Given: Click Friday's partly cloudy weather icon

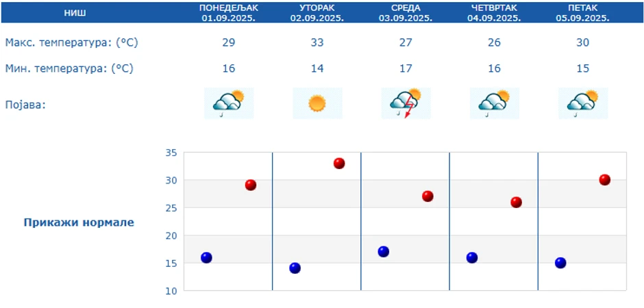Looking at the screenshot, I should (583, 103).
